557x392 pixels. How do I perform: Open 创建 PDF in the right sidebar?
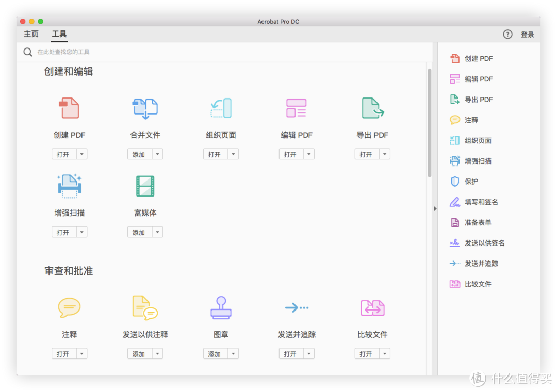[x=471, y=59]
